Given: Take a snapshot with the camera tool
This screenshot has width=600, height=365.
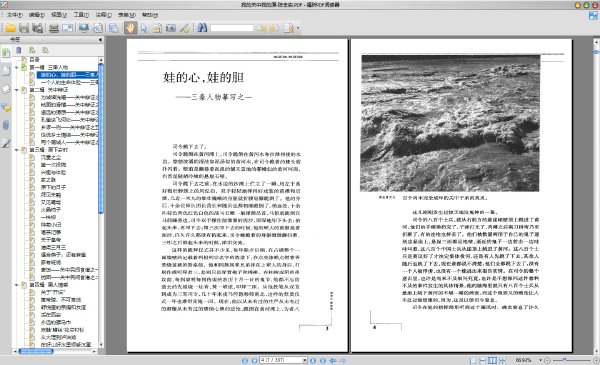Looking at the screenshot, I should 171,28.
